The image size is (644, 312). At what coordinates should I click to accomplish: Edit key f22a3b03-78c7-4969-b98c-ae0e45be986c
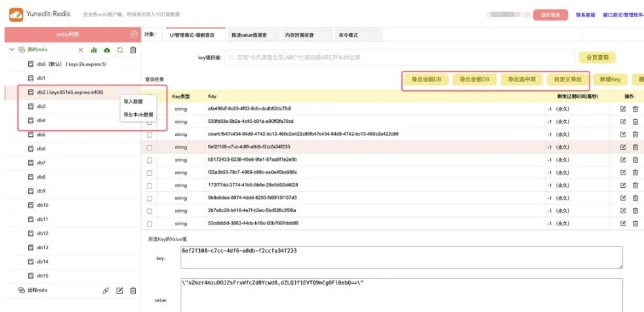[622, 173]
